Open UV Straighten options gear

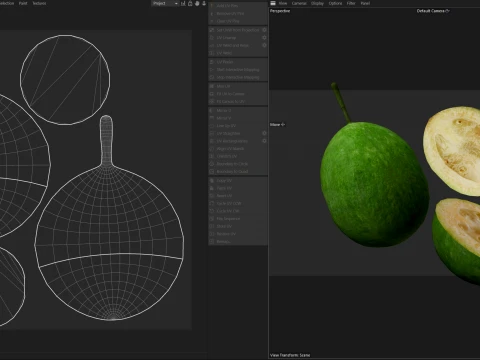pos(264,133)
